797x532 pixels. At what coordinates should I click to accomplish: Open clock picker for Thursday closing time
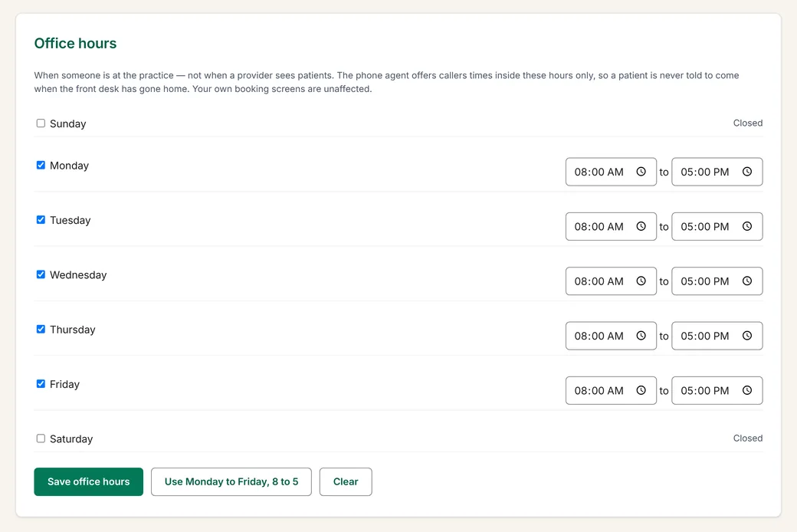[746, 336]
